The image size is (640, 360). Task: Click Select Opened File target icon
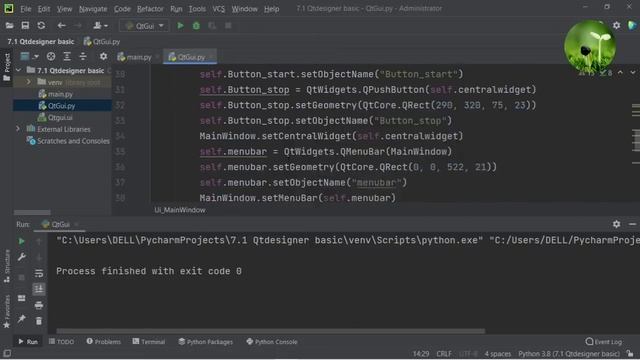[51, 56]
